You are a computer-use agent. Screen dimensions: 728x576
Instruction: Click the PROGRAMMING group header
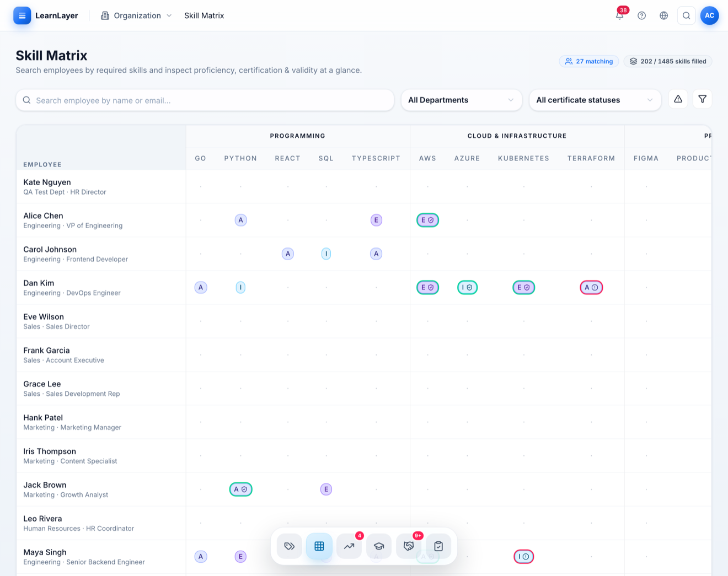(x=298, y=136)
